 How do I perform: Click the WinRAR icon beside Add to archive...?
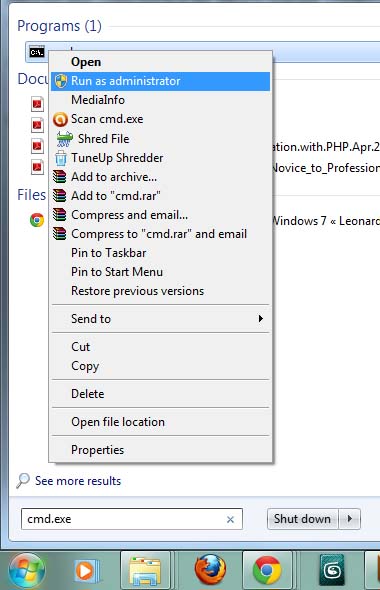pos(60,177)
